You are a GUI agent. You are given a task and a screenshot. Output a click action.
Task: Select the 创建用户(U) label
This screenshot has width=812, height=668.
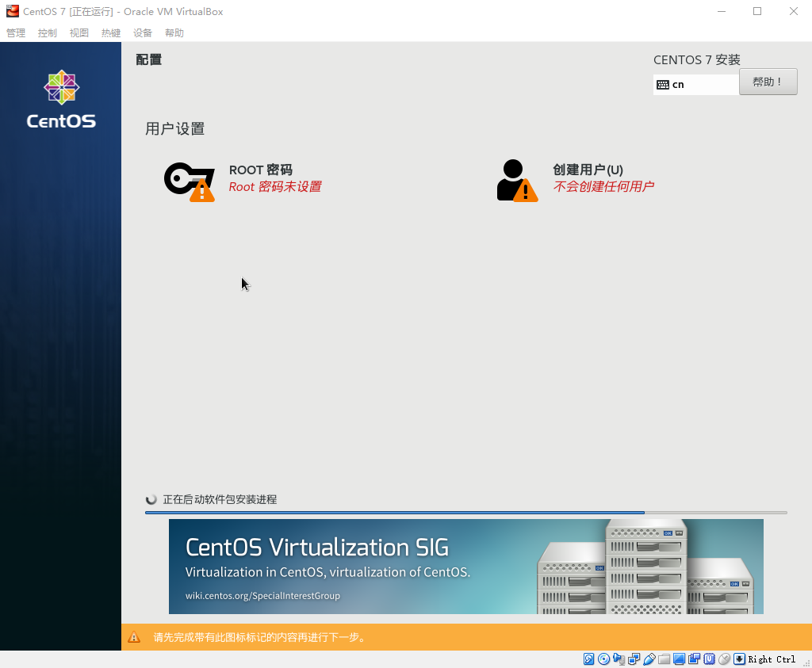(588, 170)
